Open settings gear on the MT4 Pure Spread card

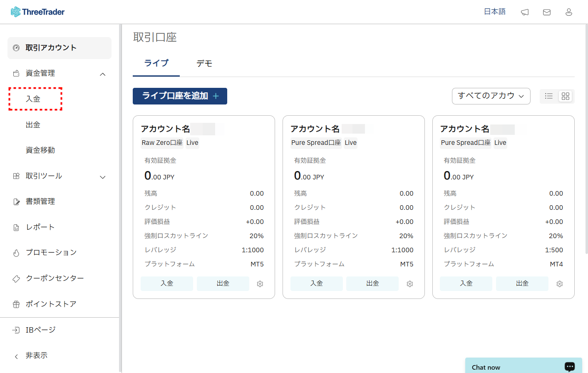[560, 284]
